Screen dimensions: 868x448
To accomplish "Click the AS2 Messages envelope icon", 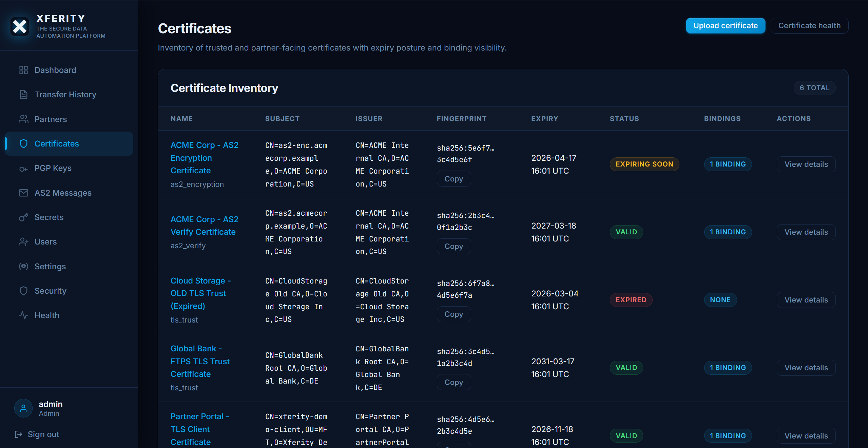I will pyautogui.click(x=23, y=193).
